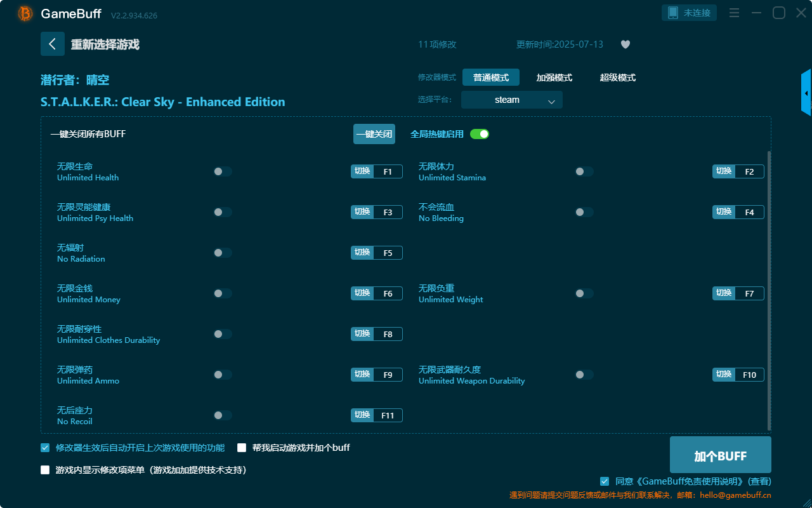Go back with the arrow button
Screen dimensions: 812x508
click(53, 44)
